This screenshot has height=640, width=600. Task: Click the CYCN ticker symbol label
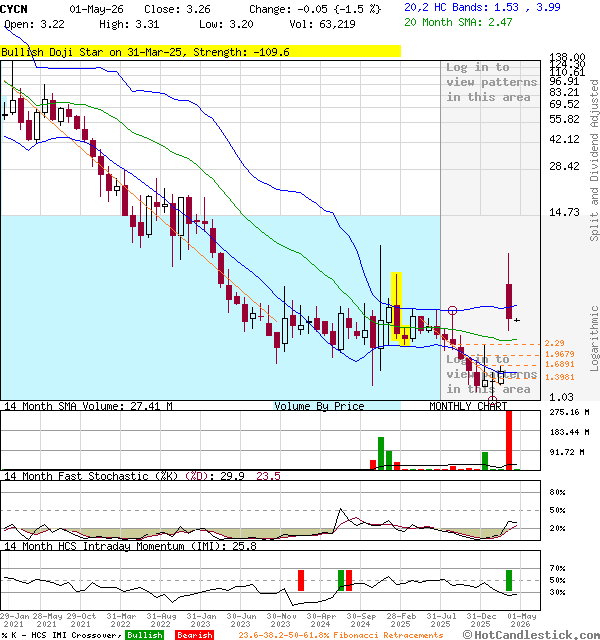(13, 9)
